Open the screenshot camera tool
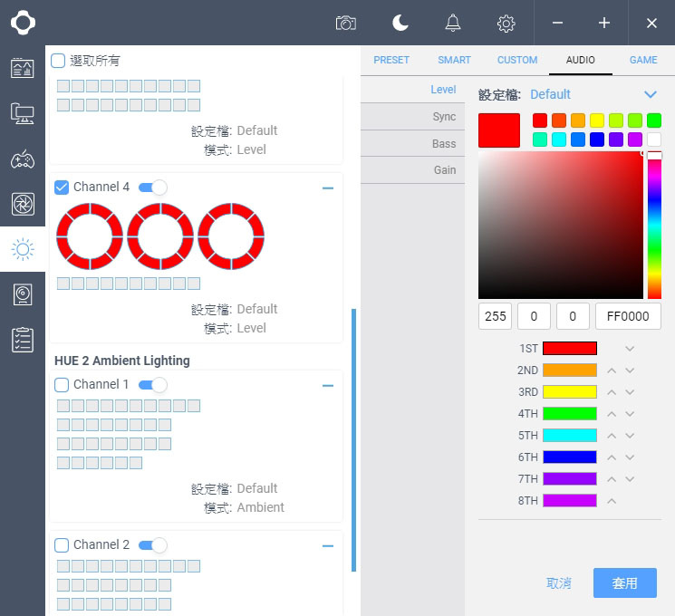The image size is (675, 616). 346,23
